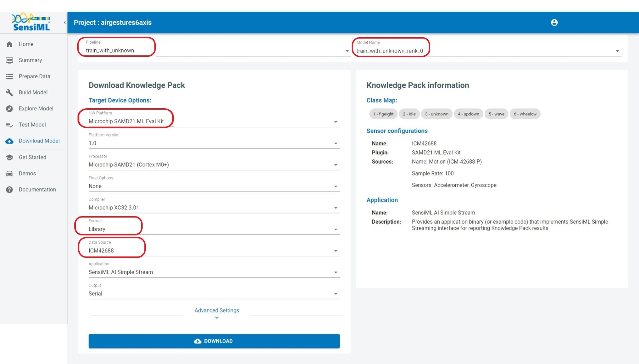Click the Documentation question mark icon
Screen dimensions: 639x364
(x=10, y=190)
